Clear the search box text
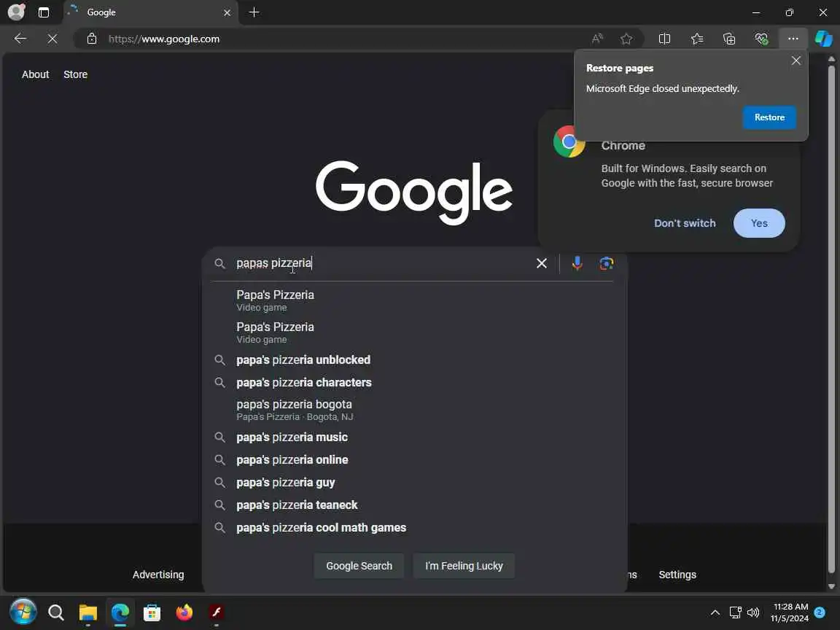Viewport: 840px width, 630px height. pyautogui.click(x=542, y=263)
